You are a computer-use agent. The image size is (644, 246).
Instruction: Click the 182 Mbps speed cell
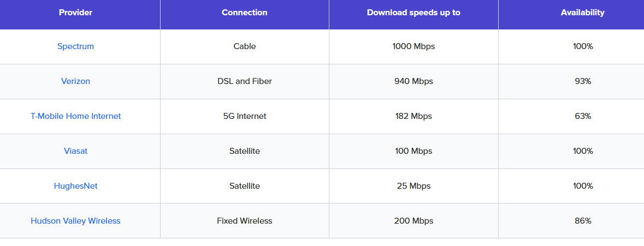pyautogui.click(x=413, y=116)
